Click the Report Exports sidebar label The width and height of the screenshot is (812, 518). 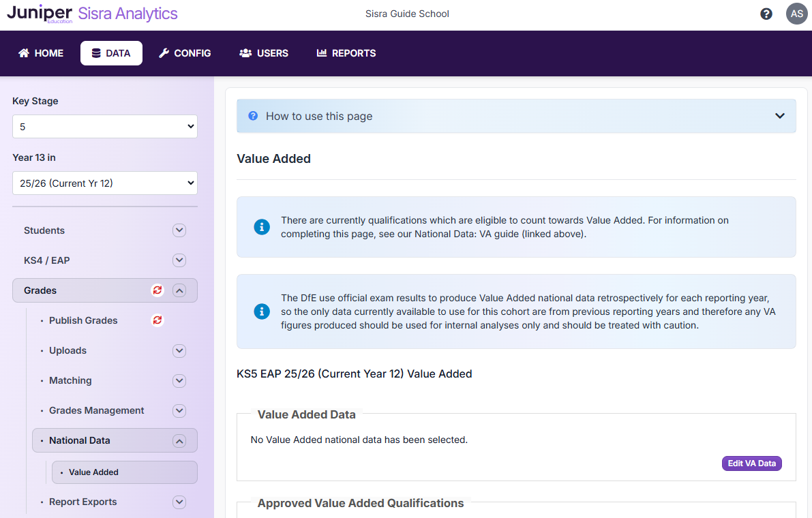[83, 502]
